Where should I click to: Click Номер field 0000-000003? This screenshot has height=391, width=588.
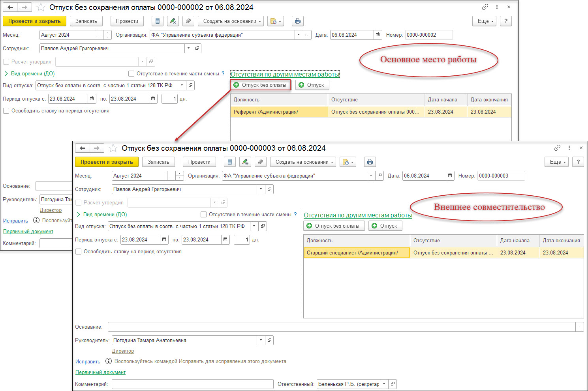[x=501, y=176]
